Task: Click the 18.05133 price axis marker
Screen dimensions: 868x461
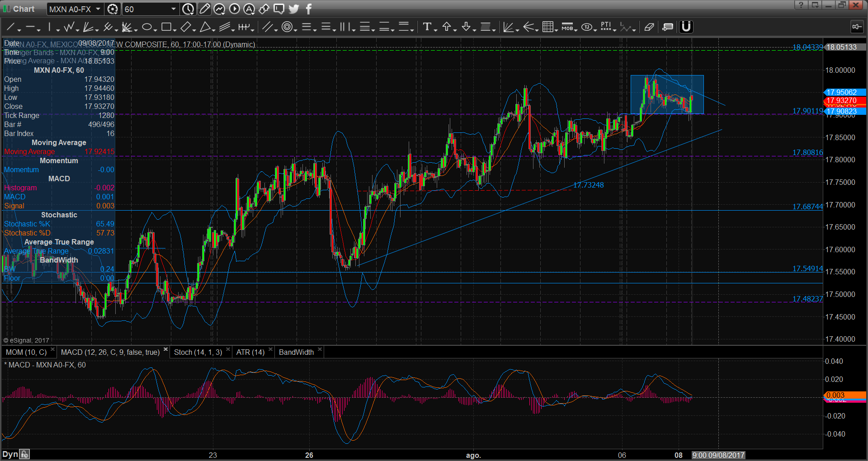Action: click(x=844, y=47)
